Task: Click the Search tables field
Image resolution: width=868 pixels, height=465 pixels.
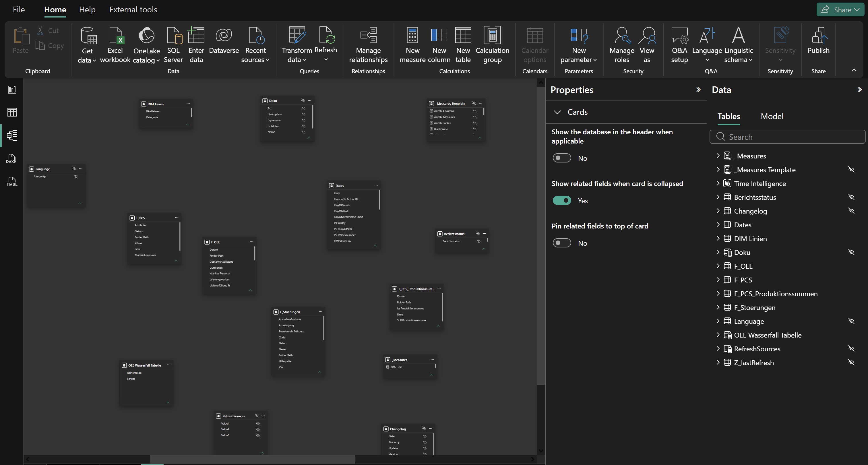Action: (x=787, y=137)
